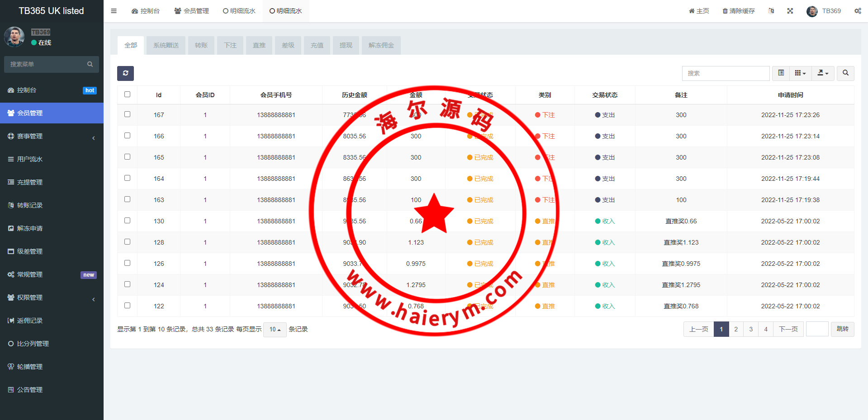Go to page 2 of records
This screenshot has width=868, height=420.
tap(736, 329)
